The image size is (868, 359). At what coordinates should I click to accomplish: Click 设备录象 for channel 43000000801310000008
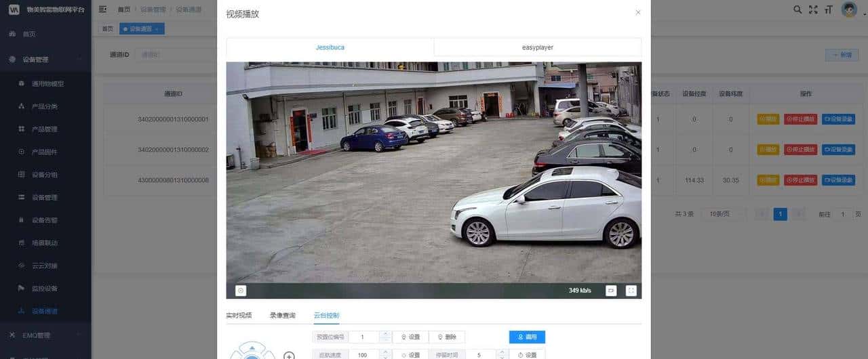pyautogui.click(x=838, y=180)
